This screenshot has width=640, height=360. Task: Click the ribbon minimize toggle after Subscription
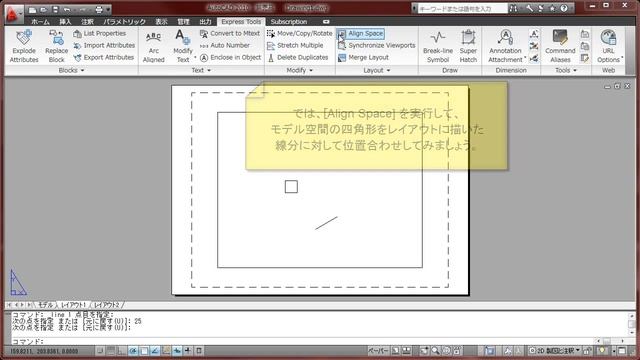(x=326, y=22)
